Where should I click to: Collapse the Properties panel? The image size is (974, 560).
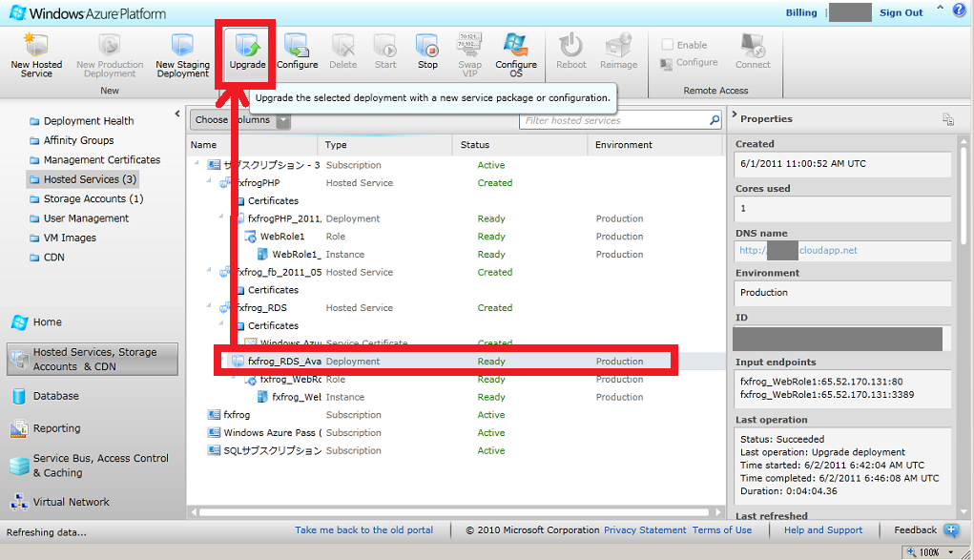click(733, 116)
